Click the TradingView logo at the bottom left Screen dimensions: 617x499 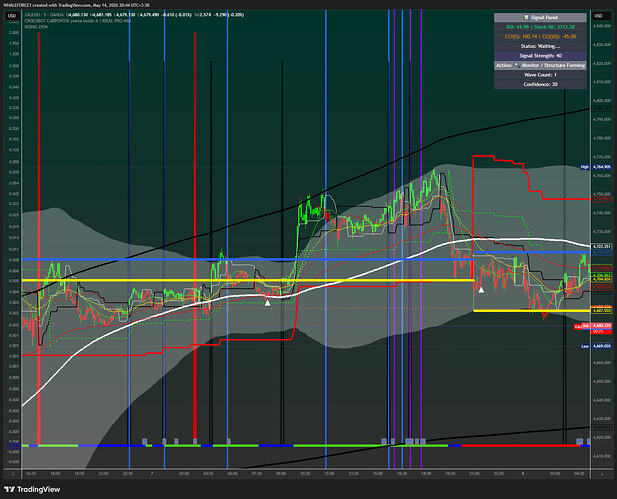(x=32, y=489)
